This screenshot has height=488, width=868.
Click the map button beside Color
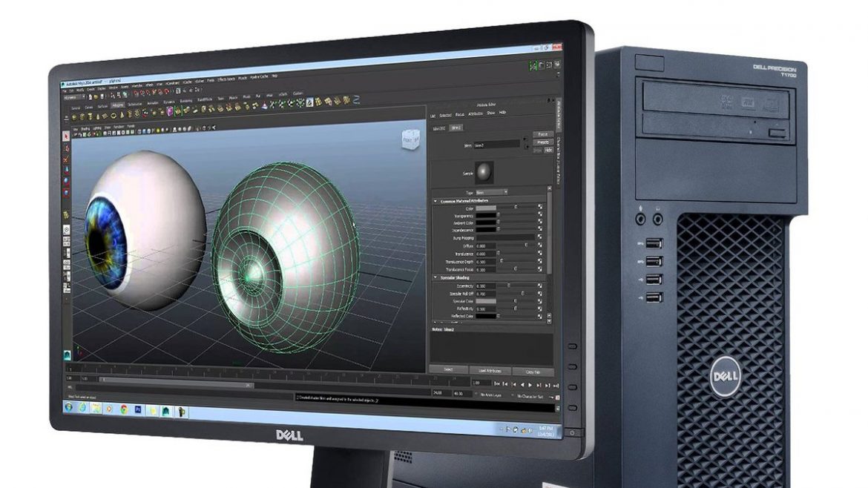[x=540, y=207]
